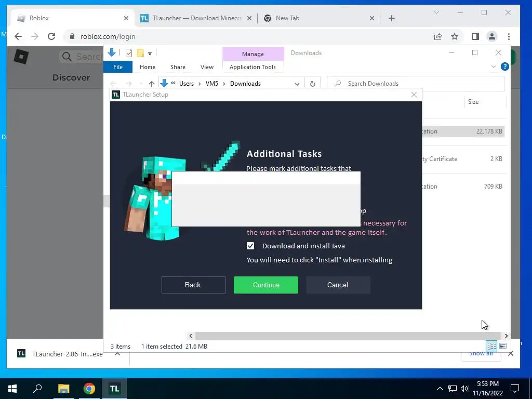Viewport: 532px width, 399px height.
Task: Switch Explorer to large icons view
Action: point(503,345)
